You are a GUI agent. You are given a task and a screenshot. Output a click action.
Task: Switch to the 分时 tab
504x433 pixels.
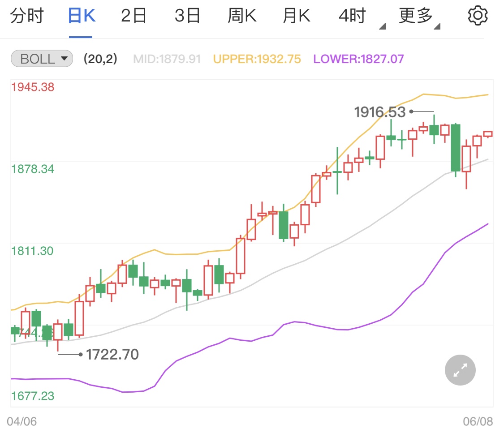tap(27, 16)
